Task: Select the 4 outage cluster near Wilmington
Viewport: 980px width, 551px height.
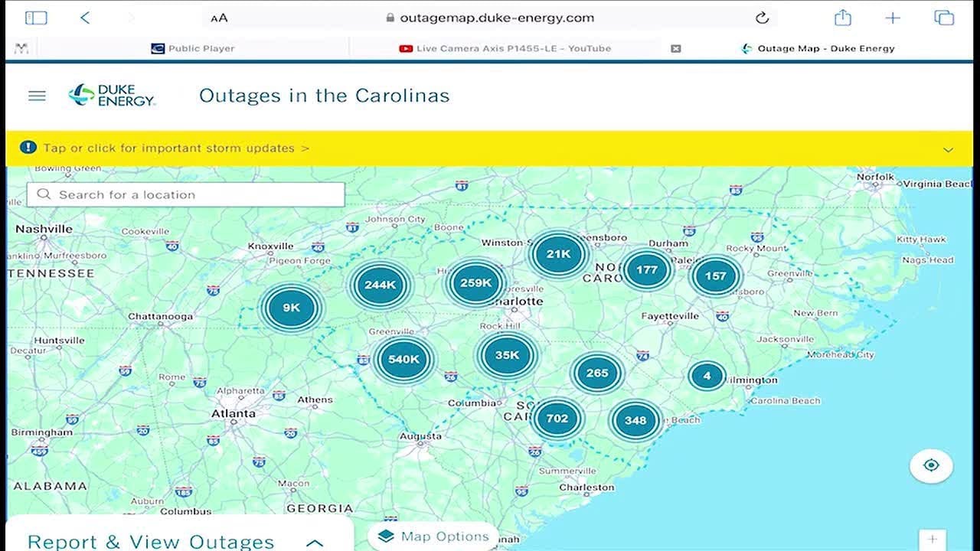Action: click(x=707, y=376)
